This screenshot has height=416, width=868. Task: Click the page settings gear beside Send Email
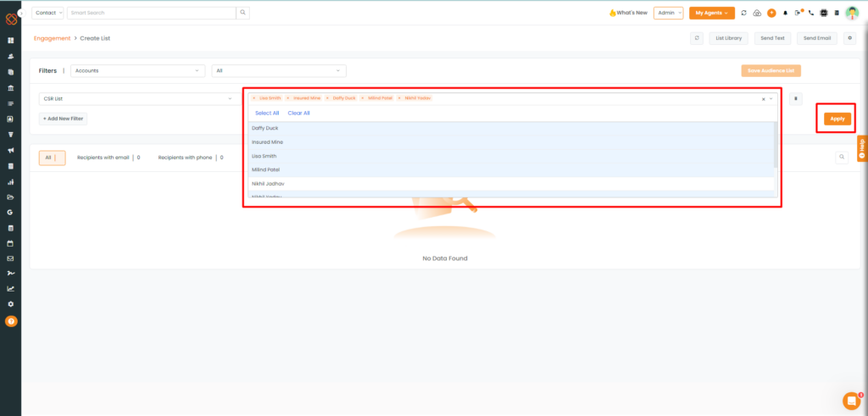(x=849, y=38)
